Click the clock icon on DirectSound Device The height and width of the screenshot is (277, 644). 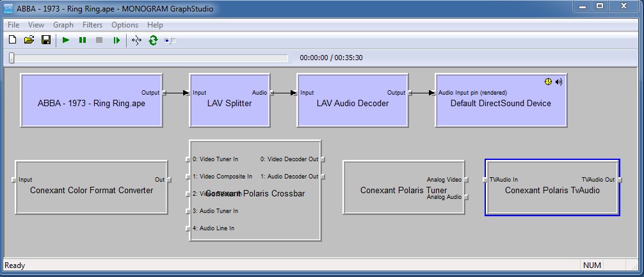tap(549, 82)
